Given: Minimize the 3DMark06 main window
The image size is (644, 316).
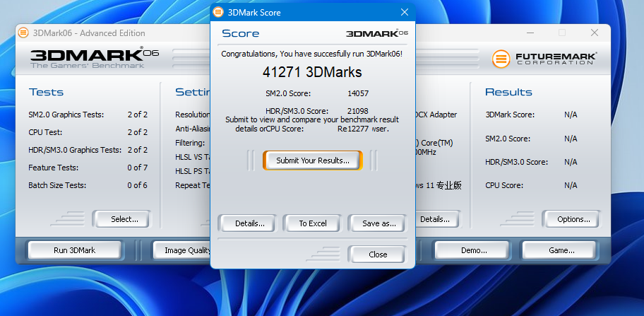Looking at the screenshot, I should click(530, 33).
